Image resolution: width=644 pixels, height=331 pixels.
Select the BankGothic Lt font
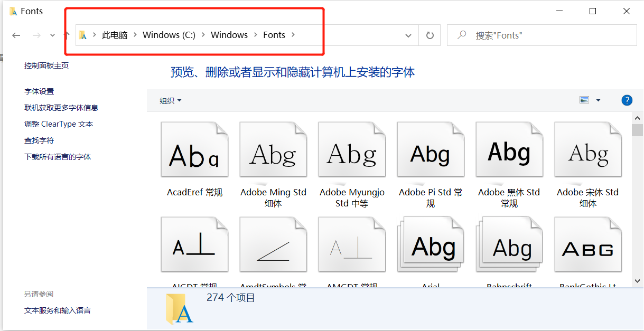point(587,244)
